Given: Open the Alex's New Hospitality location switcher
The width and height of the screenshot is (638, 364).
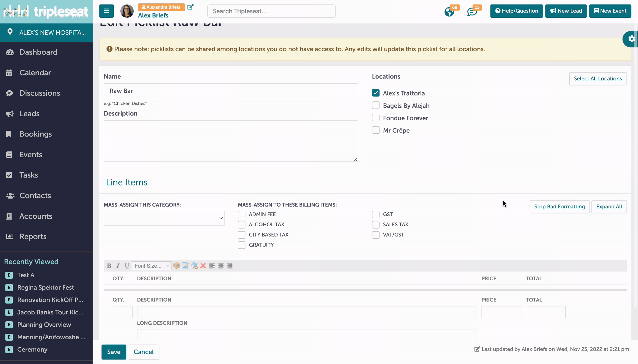Looking at the screenshot, I should point(46,33).
